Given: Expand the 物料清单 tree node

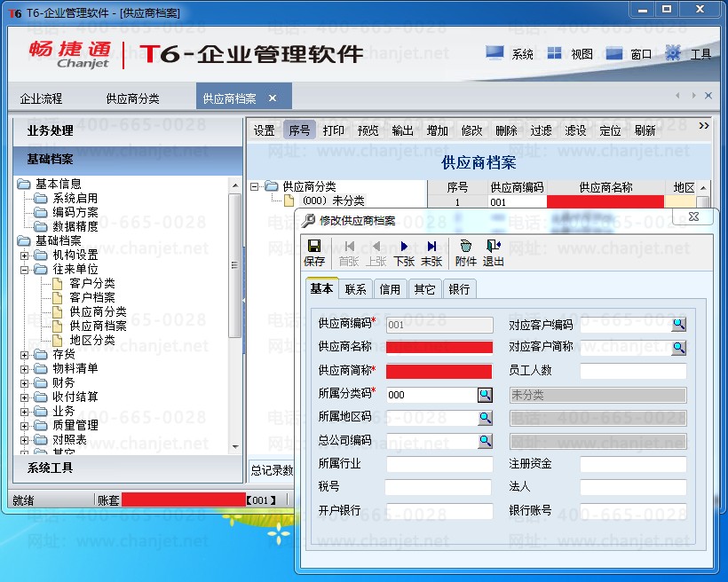Looking at the screenshot, I should tap(24, 369).
